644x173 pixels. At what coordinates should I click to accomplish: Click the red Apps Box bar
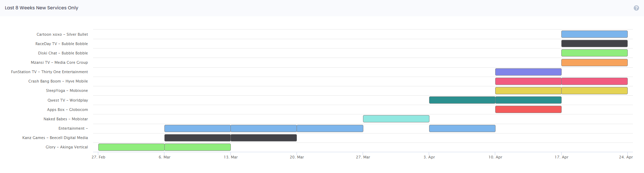tap(528, 110)
